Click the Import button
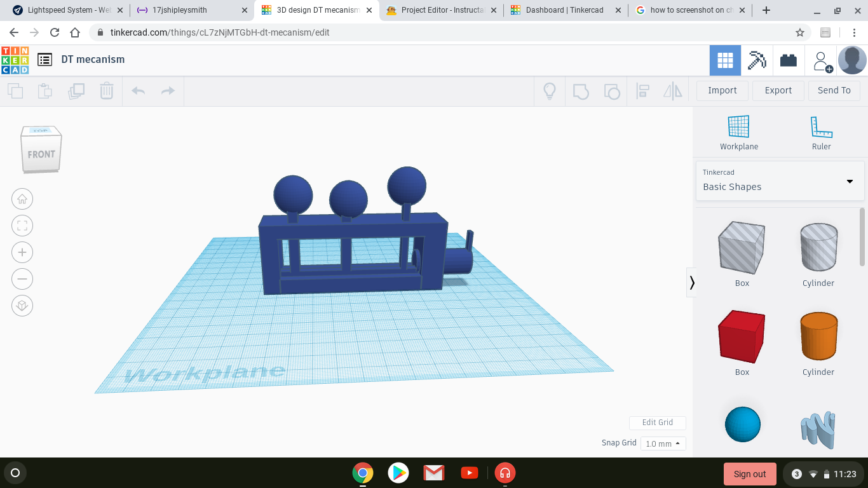The height and width of the screenshot is (488, 868). click(722, 90)
